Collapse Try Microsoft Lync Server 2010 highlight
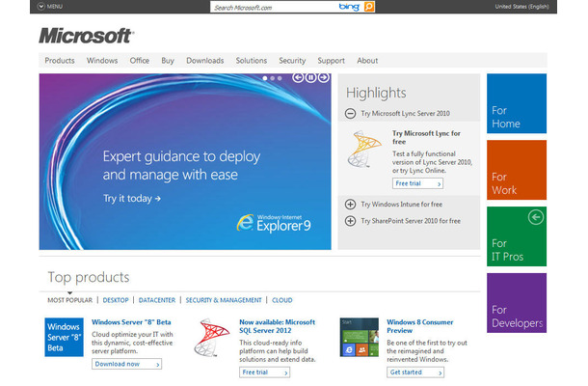Viewport: 588px width, 386px height. tap(350, 114)
